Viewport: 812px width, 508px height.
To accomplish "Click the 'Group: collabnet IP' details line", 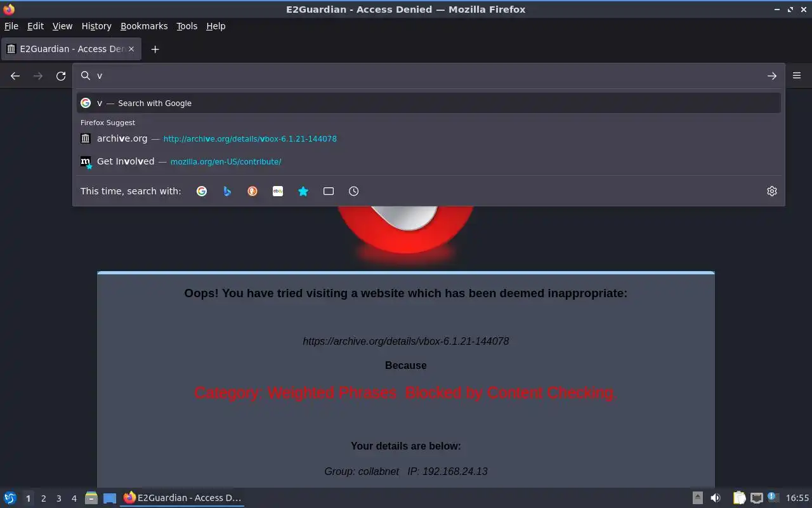I will [406, 471].
